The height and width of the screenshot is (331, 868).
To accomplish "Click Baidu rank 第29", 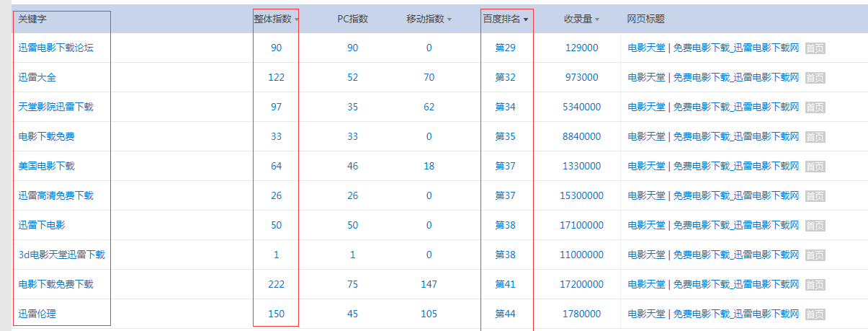I will pyautogui.click(x=506, y=48).
